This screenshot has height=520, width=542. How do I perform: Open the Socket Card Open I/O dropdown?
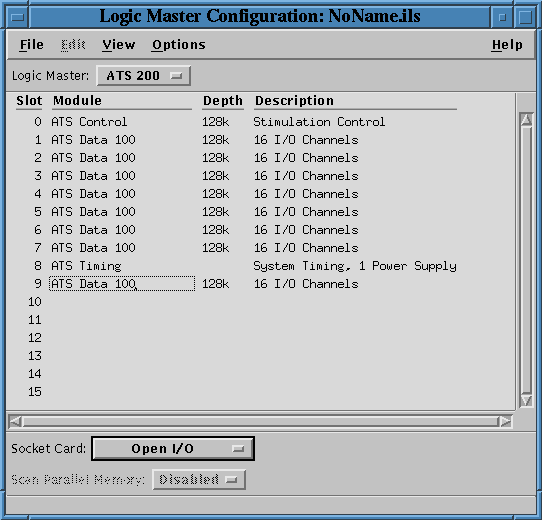pos(173,448)
